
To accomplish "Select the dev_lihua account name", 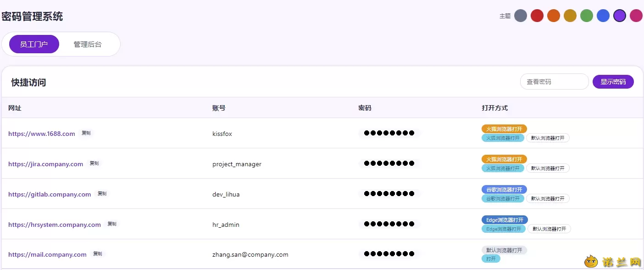I will coord(226,194).
